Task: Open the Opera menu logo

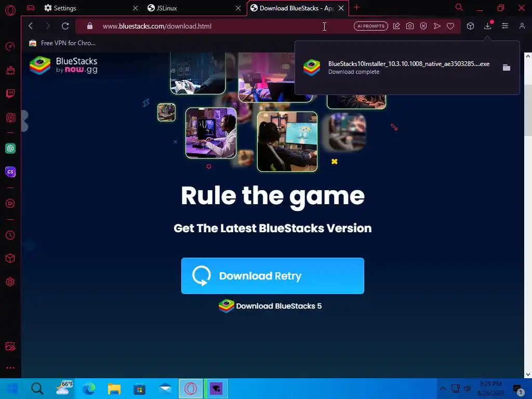Action: (10, 10)
